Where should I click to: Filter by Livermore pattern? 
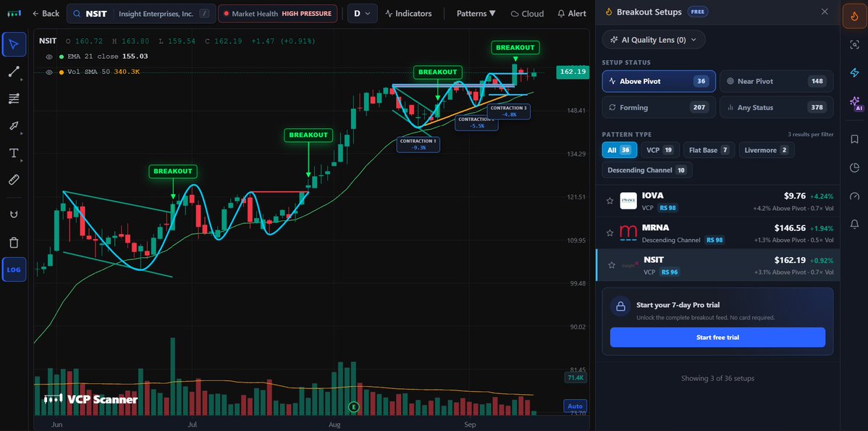pos(767,150)
